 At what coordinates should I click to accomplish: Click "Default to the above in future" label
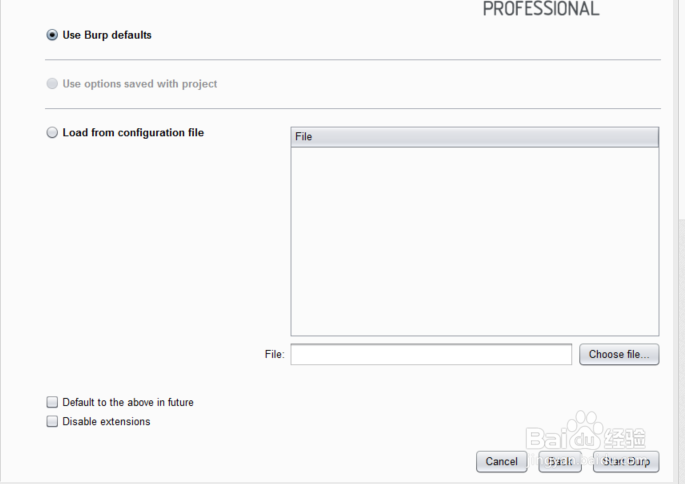click(128, 402)
